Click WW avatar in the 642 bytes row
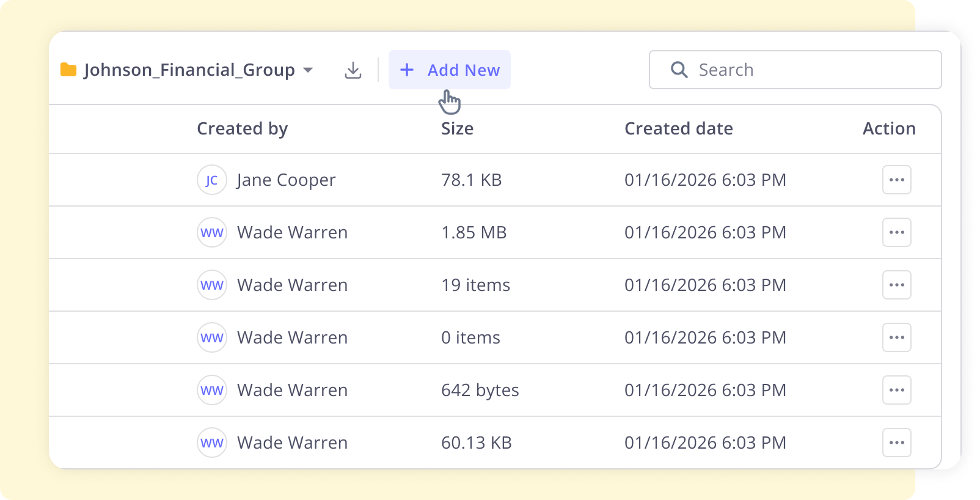The width and height of the screenshot is (980, 500). (212, 390)
